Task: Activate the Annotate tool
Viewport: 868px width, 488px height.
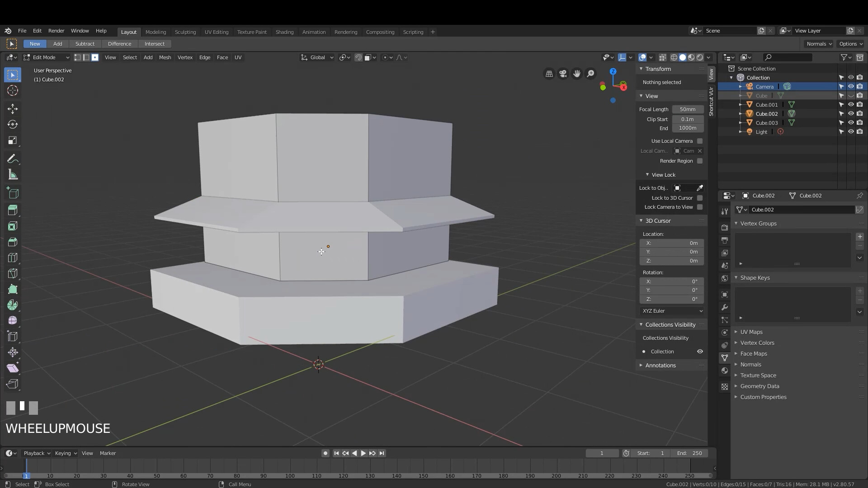Action: point(12,158)
